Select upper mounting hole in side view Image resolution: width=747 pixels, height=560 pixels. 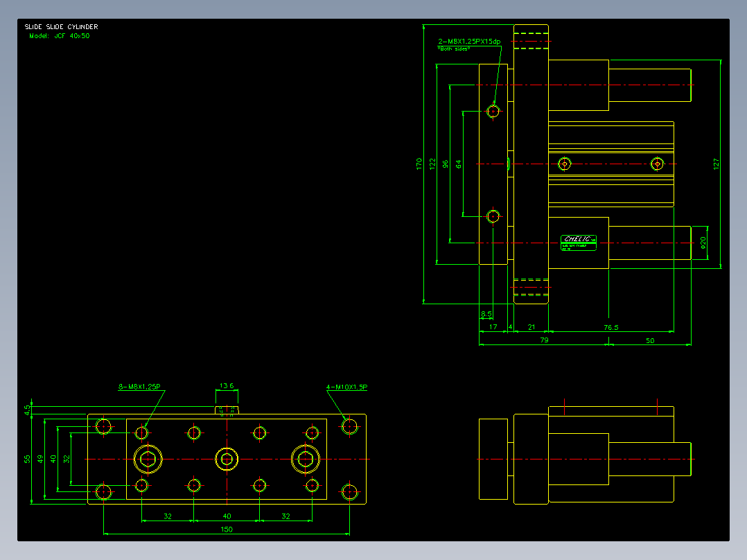coord(493,111)
